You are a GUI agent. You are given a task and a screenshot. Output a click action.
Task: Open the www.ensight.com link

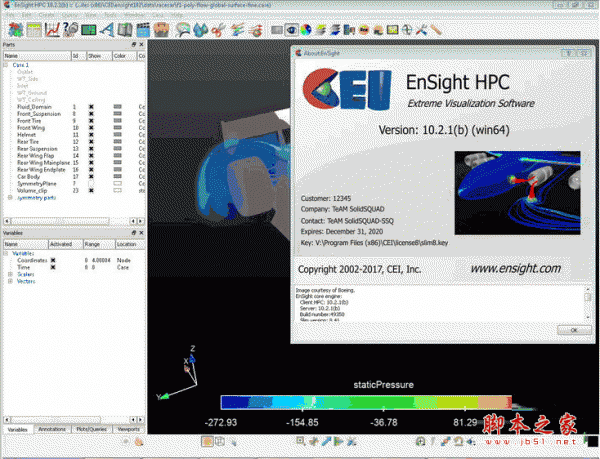516,269
